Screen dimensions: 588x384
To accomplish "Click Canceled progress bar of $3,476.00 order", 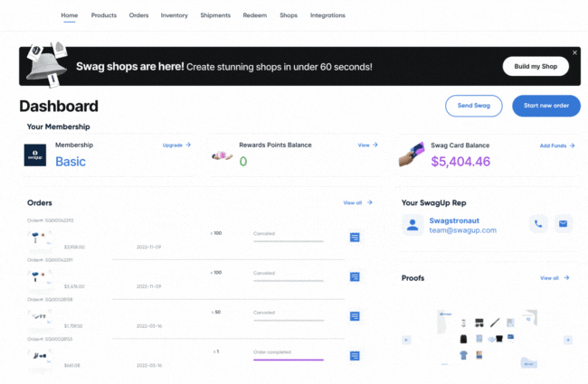I will [x=289, y=281].
